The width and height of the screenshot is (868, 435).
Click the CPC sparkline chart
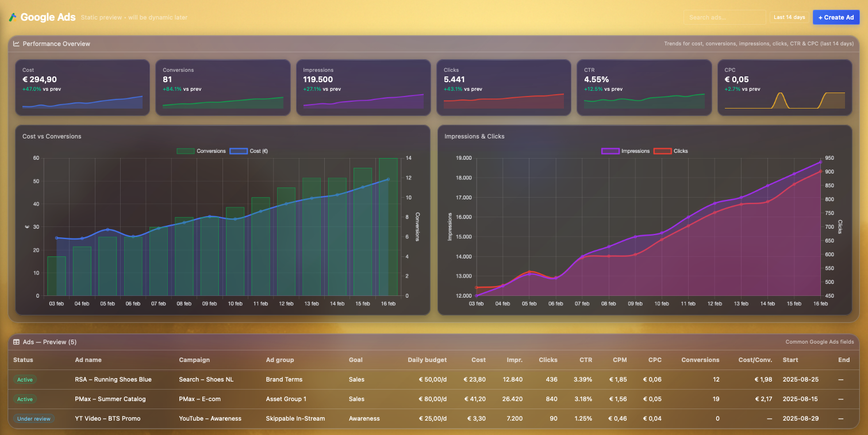(x=785, y=101)
